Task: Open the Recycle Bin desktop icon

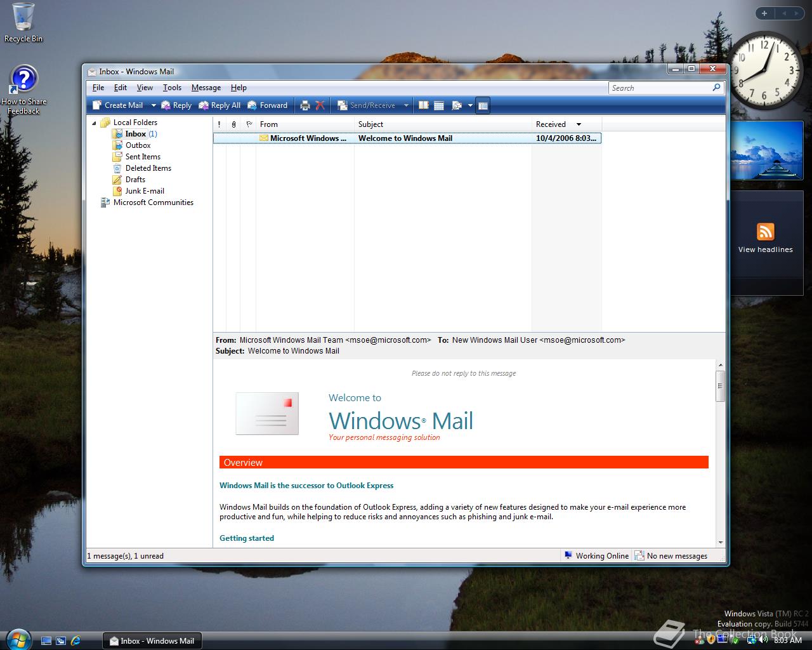Action: (23, 23)
